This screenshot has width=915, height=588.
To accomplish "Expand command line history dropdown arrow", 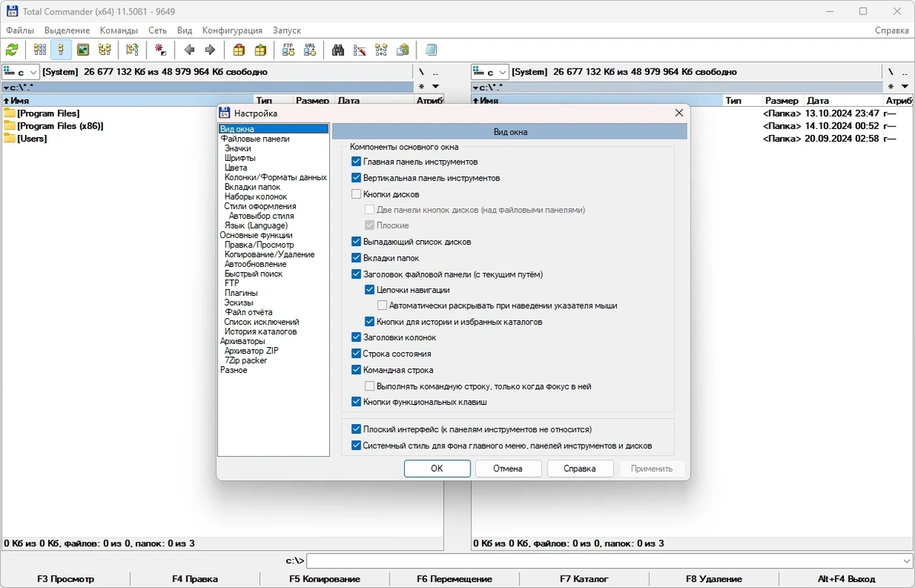I will tap(905, 561).
